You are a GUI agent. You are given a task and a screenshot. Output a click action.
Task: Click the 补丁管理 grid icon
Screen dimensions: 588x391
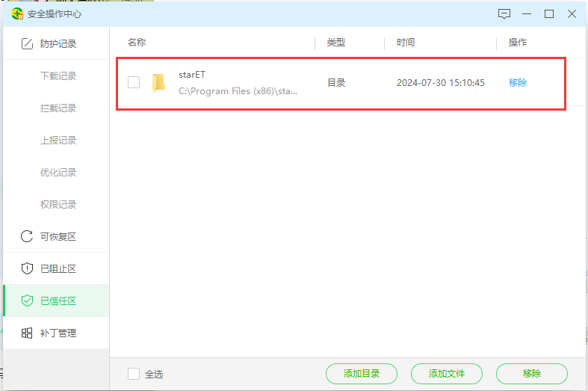[27, 333]
